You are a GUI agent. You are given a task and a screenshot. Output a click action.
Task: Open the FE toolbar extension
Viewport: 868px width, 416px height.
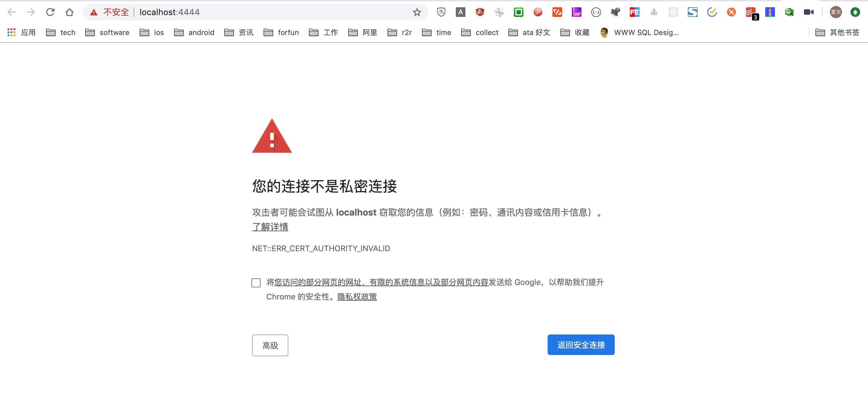(634, 12)
